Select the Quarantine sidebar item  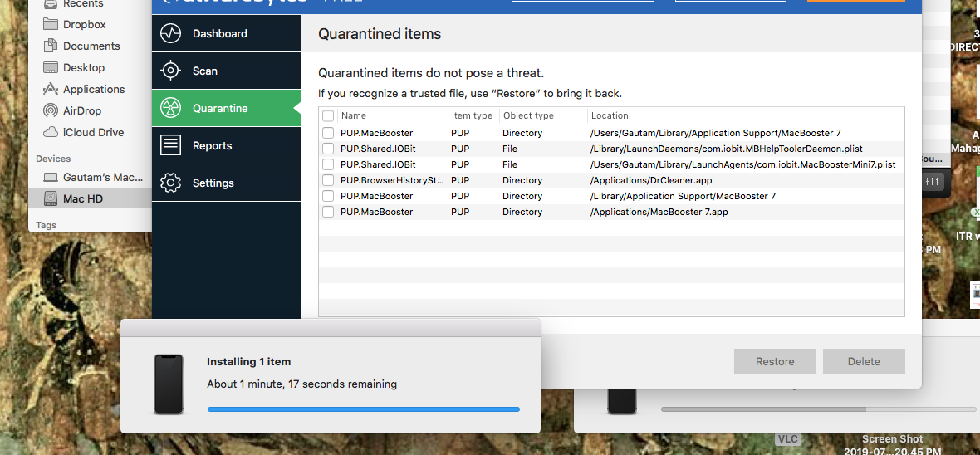tap(226, 108)
